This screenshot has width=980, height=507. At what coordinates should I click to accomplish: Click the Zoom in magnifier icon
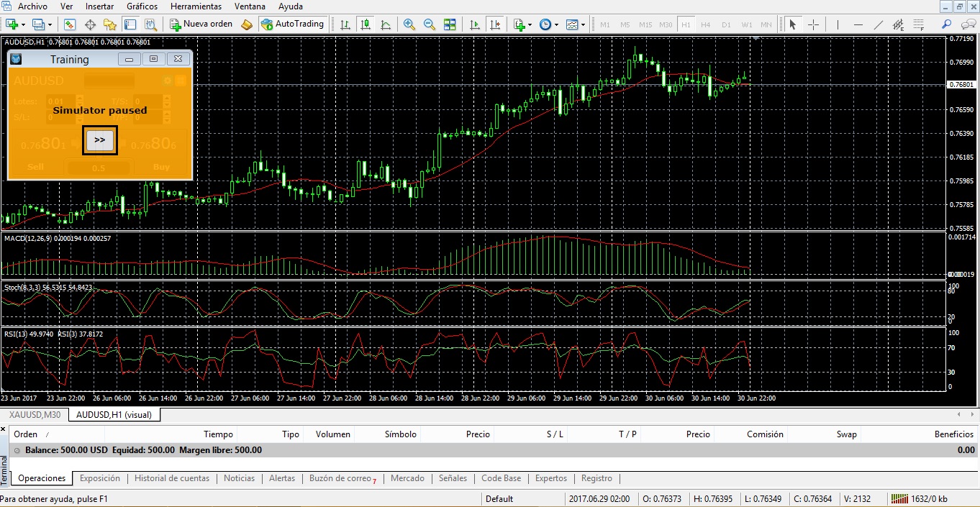(x=409, y=24)
